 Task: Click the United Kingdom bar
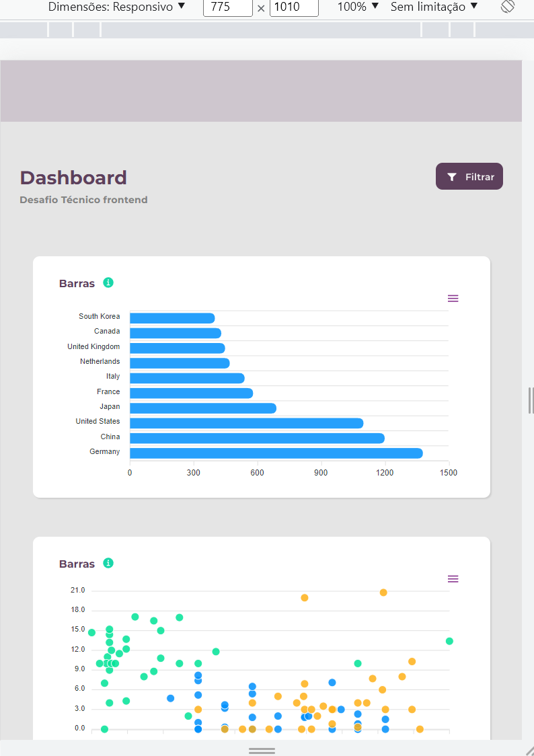[x=178, y=348]
